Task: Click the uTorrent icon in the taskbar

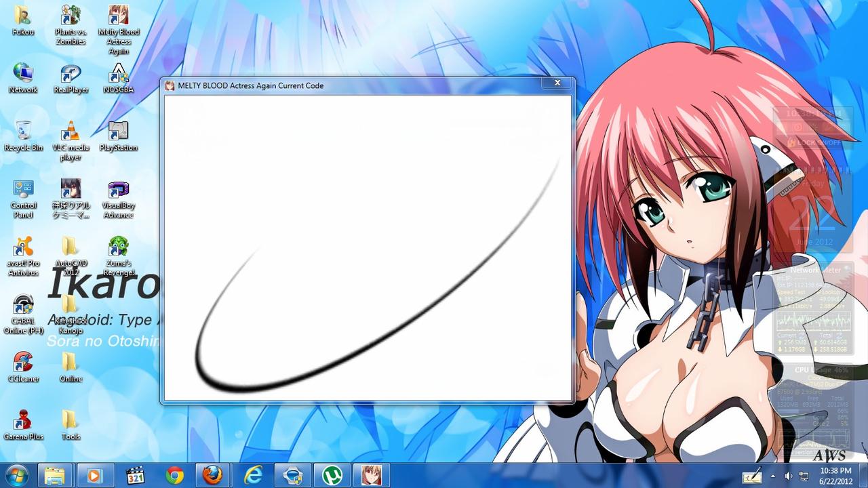Action: (332, 476)
